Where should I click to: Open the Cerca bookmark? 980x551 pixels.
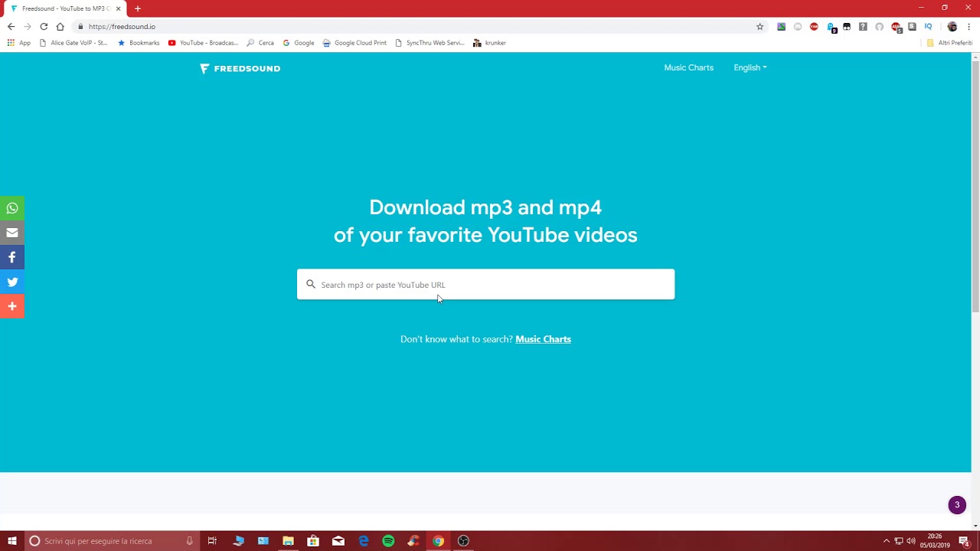(260, 43)
